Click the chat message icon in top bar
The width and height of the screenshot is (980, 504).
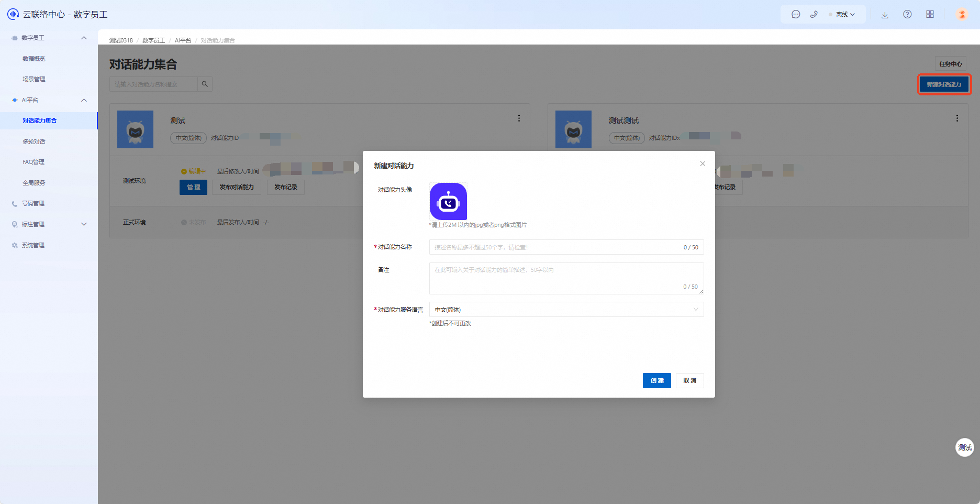point(796,15)
